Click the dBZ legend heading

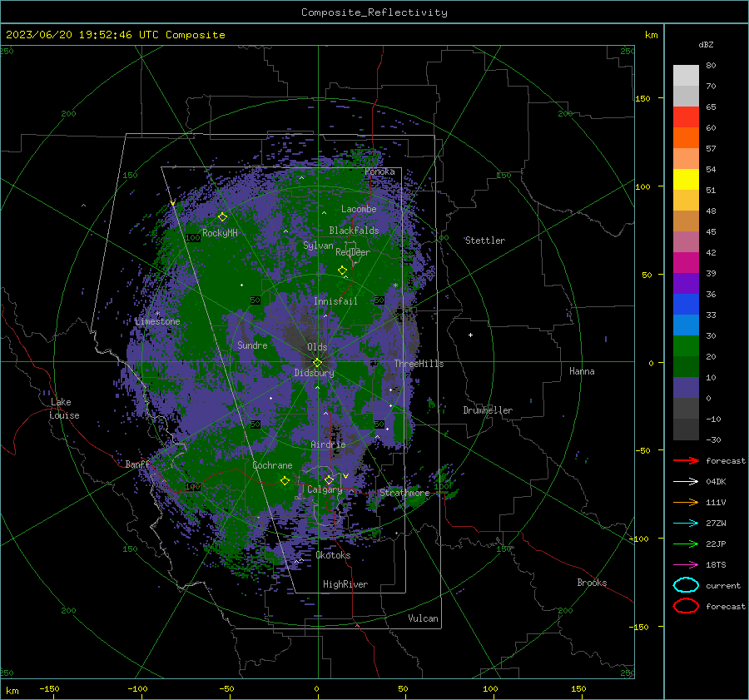(706, 44)
